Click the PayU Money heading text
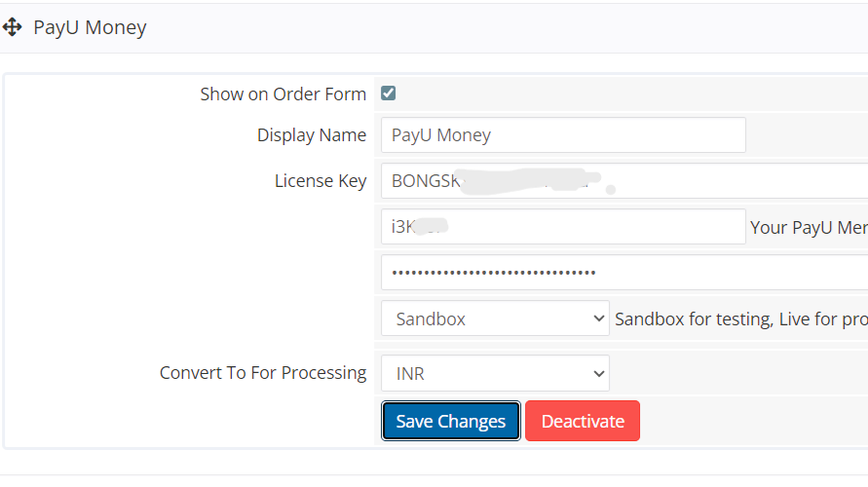 click(x=90, y=27)
